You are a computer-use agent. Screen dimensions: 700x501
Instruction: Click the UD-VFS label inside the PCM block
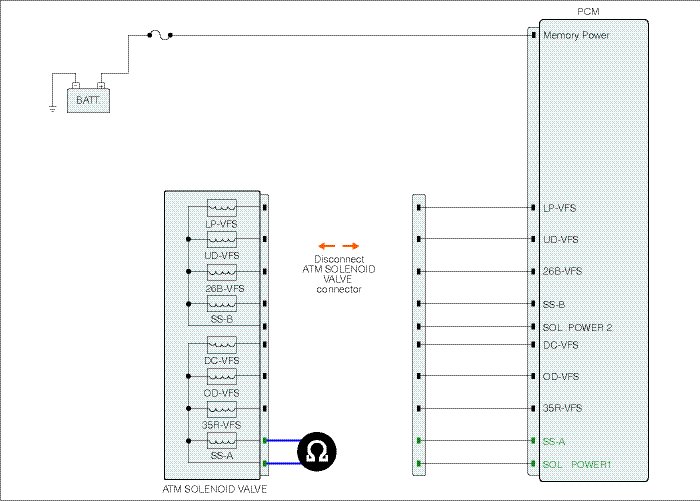click(x=561, y=240)
